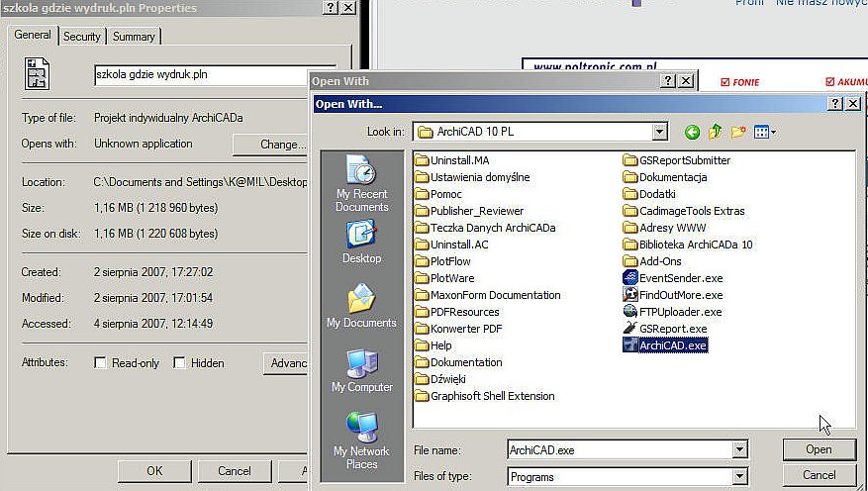Viewport: 868px width, 491px height.
Task: Expand the Files of type dropdown arrow
Action: (739, 476)
